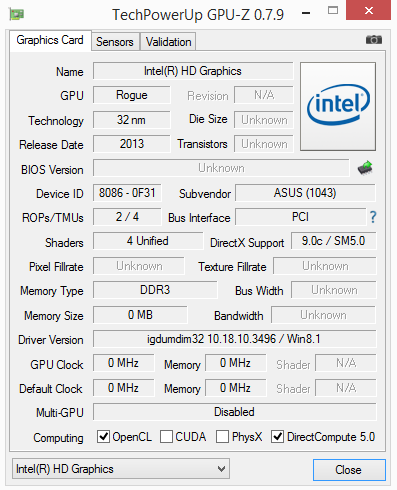Click the GPU-Z title bar app icon
This screenshot has height=490, width=397.
[x=17, y=14]
